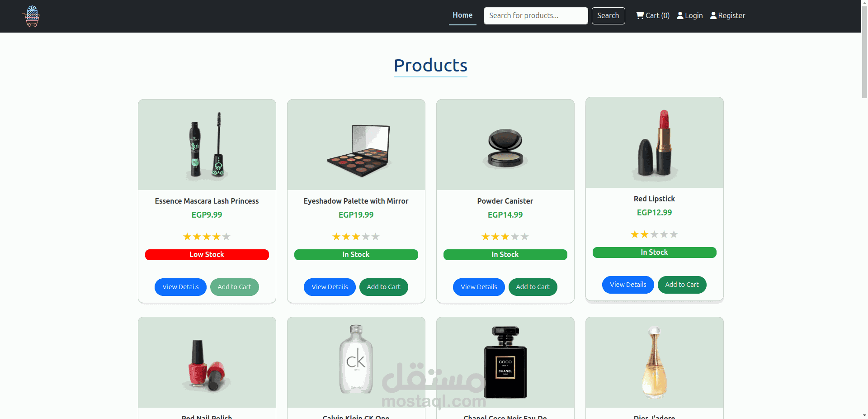Click the Products page heading
Viewport: 868px width, 419px height.
click(430, 66)
